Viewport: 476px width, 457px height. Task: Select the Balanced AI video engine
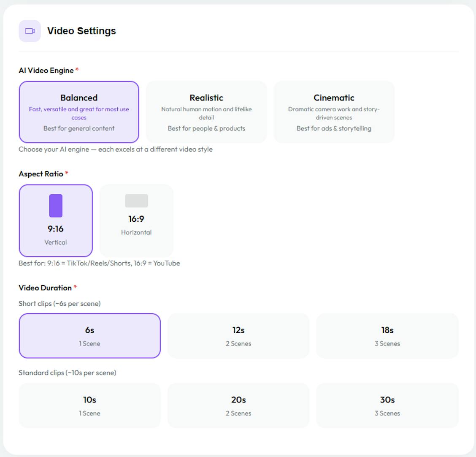[x=79, y=112]
